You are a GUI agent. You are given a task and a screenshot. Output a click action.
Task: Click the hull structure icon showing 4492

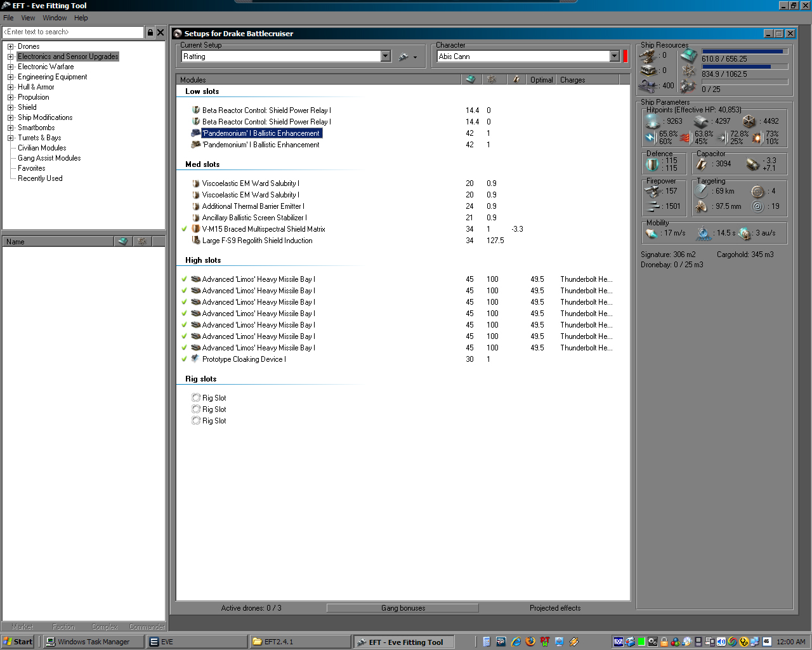[749, 121]
